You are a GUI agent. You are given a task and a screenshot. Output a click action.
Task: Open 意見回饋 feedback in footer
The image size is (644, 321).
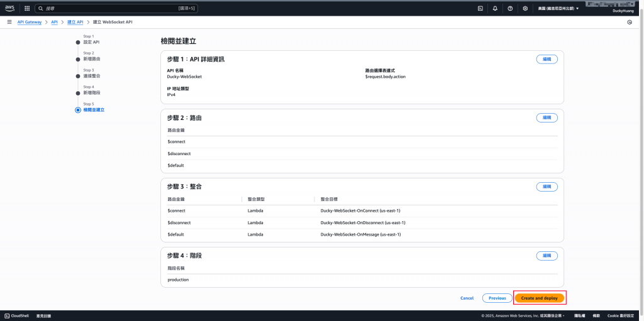[43, 316]
